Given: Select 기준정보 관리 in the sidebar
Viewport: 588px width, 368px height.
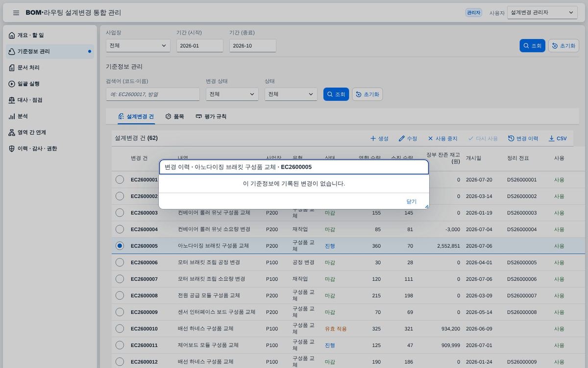Looking at the screenshot, I should pos(50,52).
